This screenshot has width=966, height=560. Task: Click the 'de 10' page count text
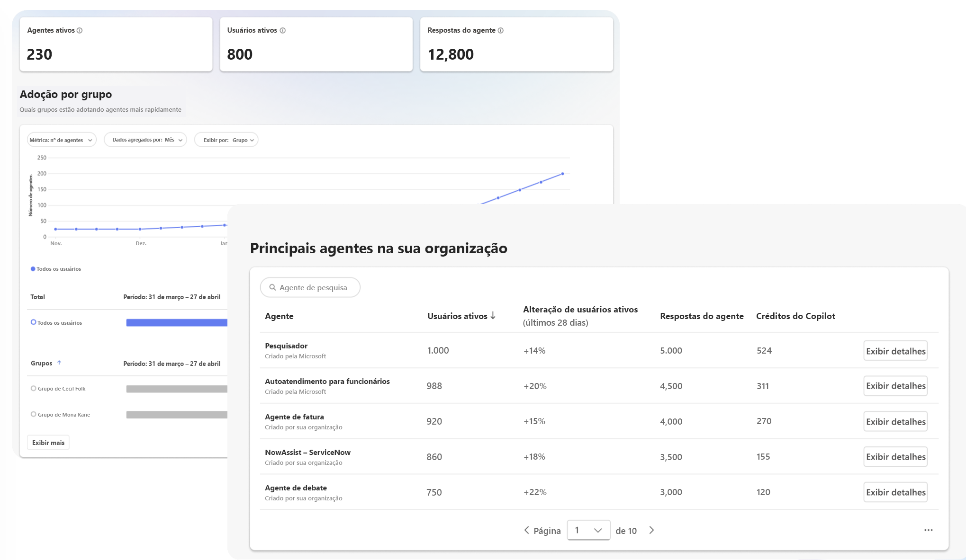pyautogui.click(x=626, y=531)
